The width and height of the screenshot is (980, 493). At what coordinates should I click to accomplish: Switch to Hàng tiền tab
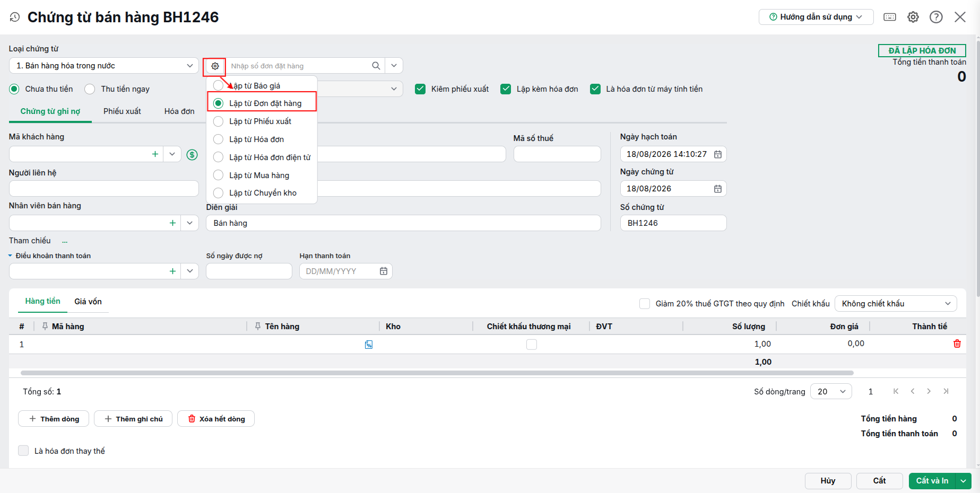click(43, 301)
